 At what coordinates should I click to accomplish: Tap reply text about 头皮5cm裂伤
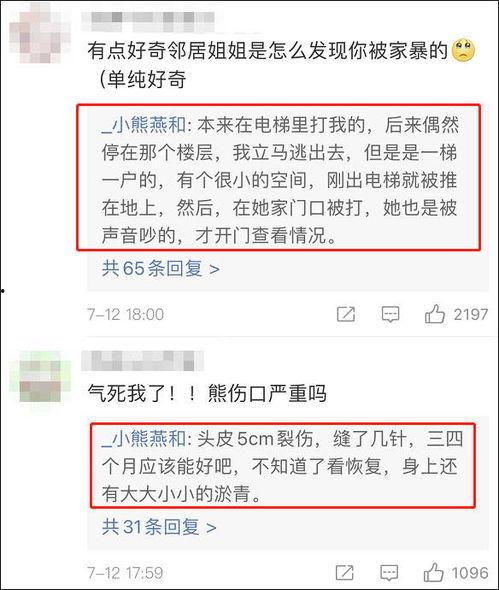[x=281, y=467]
